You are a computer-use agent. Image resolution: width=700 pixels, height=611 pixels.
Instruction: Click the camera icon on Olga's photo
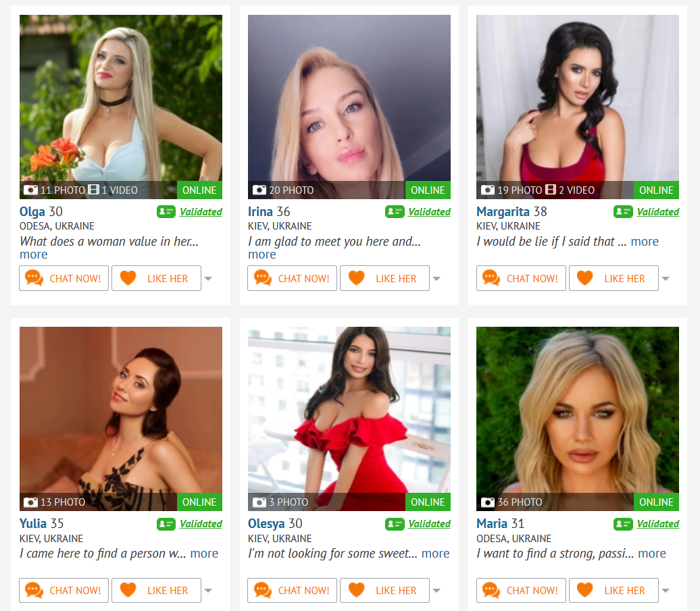(x=30, y=190)
